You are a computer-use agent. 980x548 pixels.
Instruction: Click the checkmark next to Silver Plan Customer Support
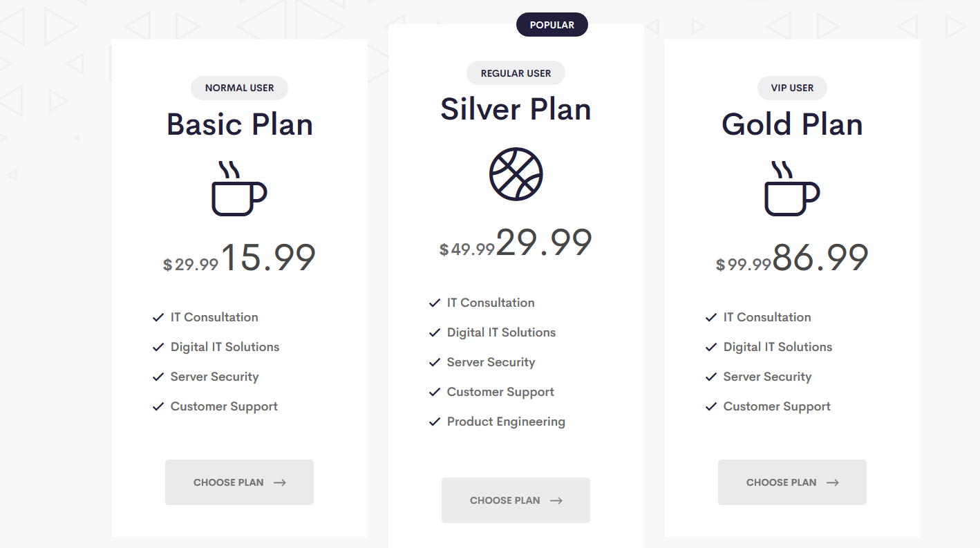(x=435, y=393)
